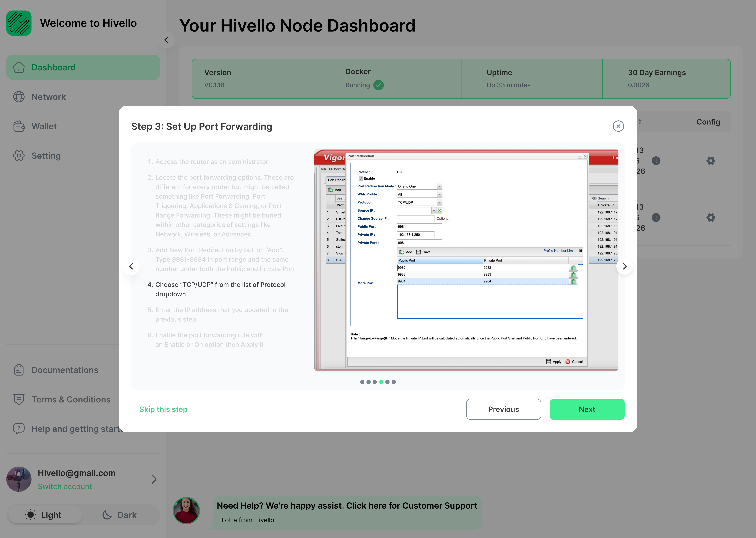This screenshot has height=538, width=756.
Task: Click the Dashboard sidebar icon
Action: point(19,67)
